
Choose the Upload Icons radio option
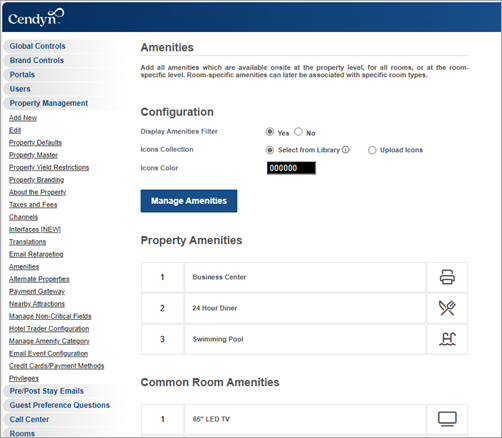[x=372, y=150]
